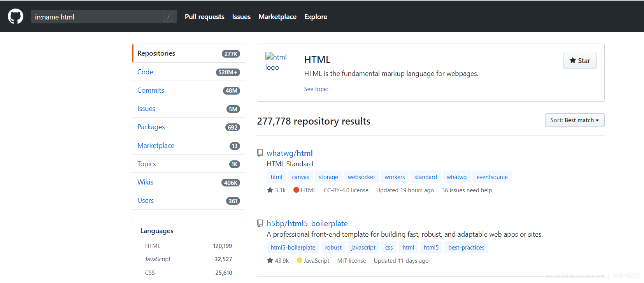Click the storage topic tag
644x283 pixels.
328,177
